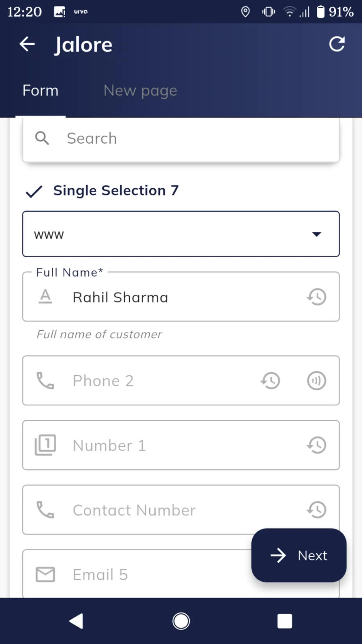Open history for Phone 2 field
Screen dimensions: 362x644
270,381
